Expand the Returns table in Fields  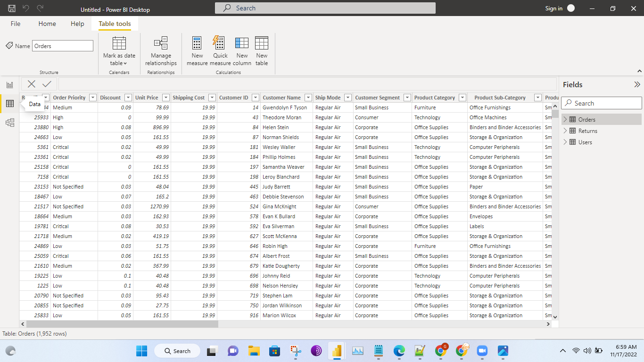[x=565, y=131]
